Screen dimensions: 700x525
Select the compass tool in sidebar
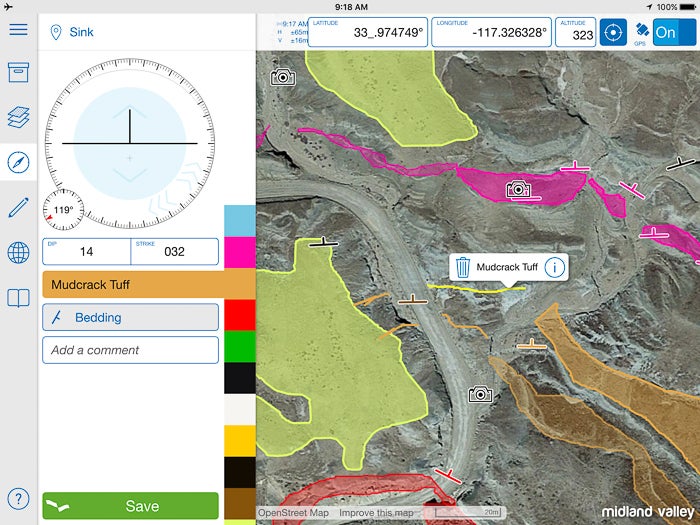point(18,162)
